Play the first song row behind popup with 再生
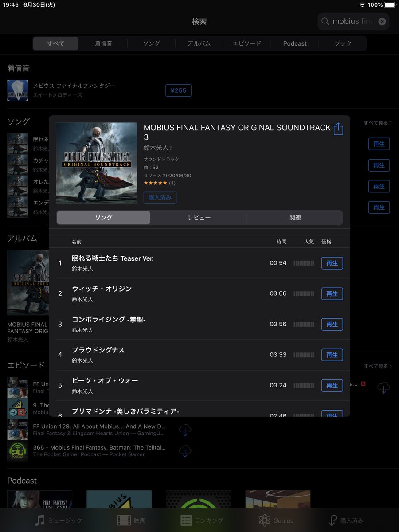 [x=379, y=144]
